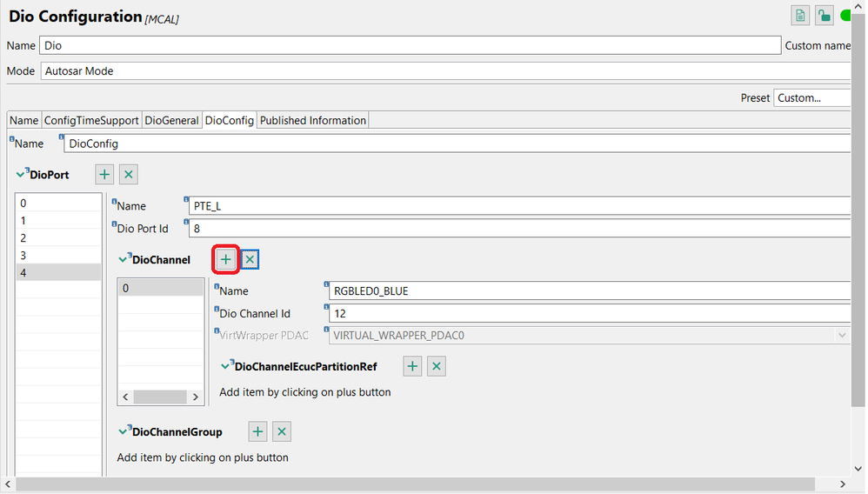Image resolution: width=868 pixels, height=494 pixels.
Task: Edit the channel name RGBLED0_BLUE field
Action: [590, 290]
